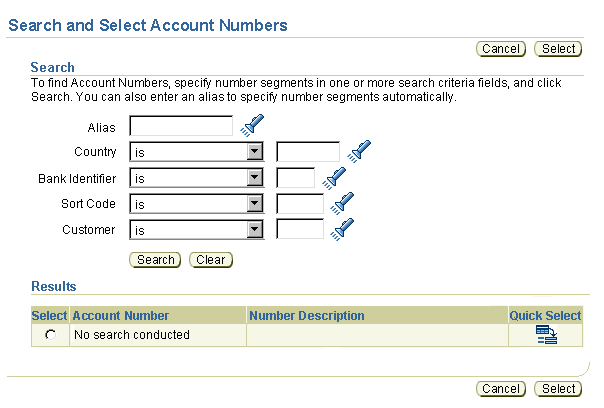Select the radio button in results row
The height and width of the screenshot is (408, 604).
coord(50,334)
